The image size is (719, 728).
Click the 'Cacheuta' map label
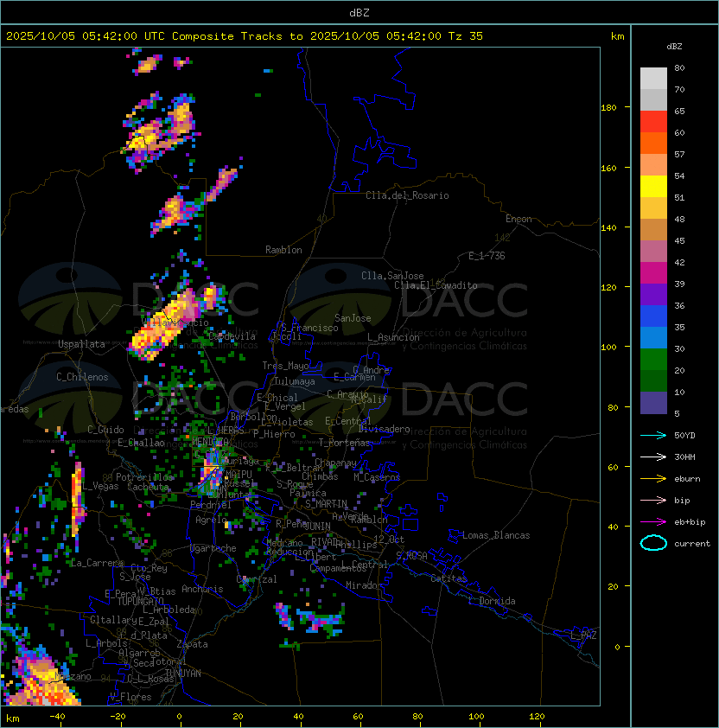pos(148,487)
